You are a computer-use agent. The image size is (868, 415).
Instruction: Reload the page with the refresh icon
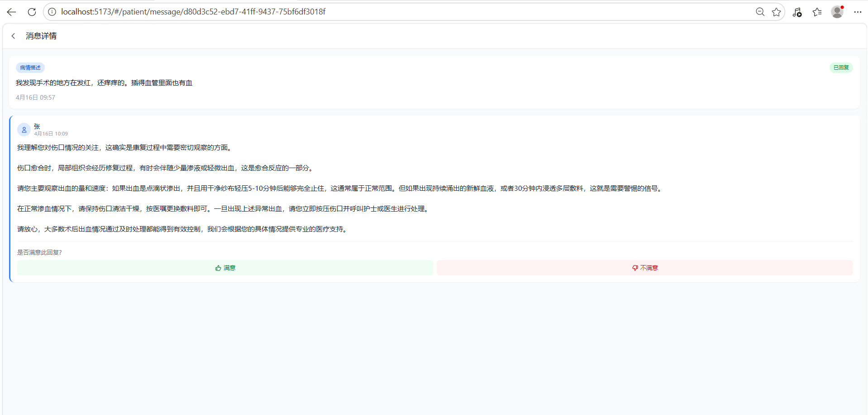click(x=32, y=12)
